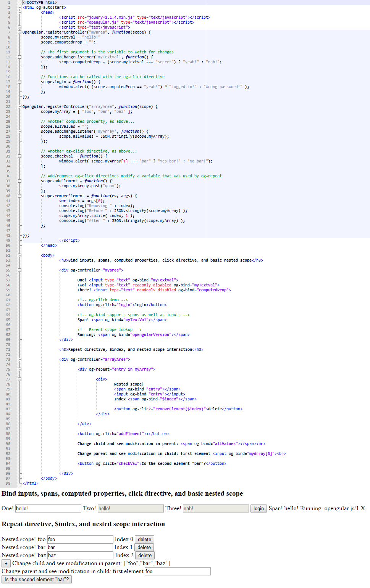Click the scope.myTextVal = "hello!" line
370x588 pixels.
[x=71, y=37]
